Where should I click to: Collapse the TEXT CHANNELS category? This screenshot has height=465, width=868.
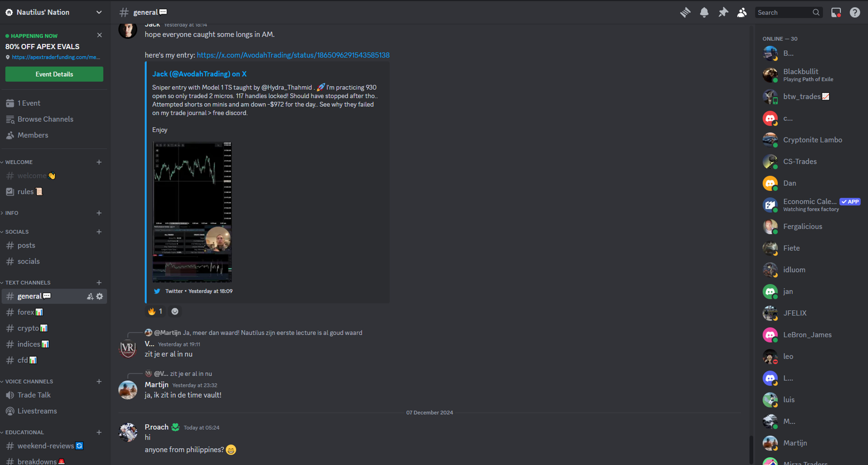(x=26, y=283)
